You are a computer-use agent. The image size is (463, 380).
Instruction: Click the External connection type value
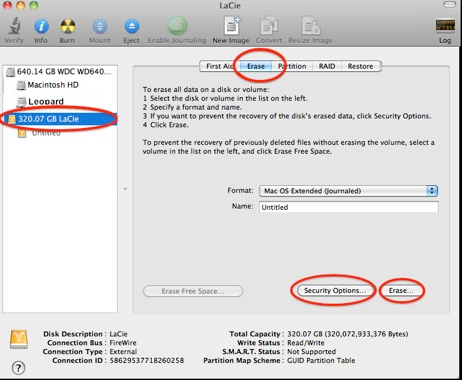point(123,352)
